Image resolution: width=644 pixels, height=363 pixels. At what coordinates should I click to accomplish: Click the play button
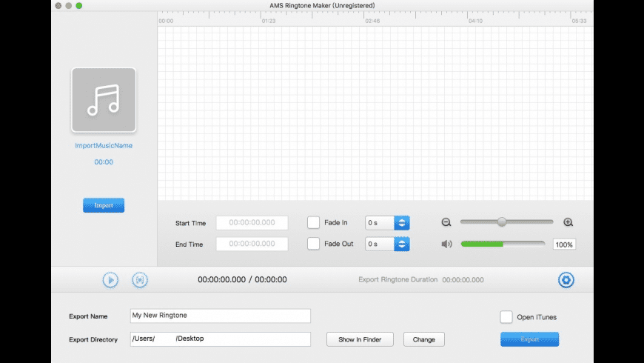click(110, 280)
